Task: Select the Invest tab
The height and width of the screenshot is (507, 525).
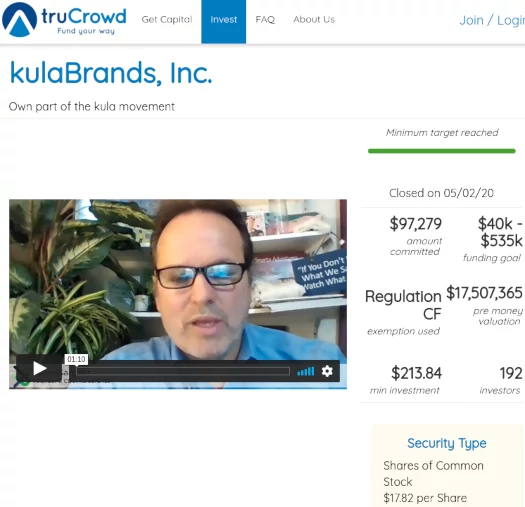Action: point(223,21)
